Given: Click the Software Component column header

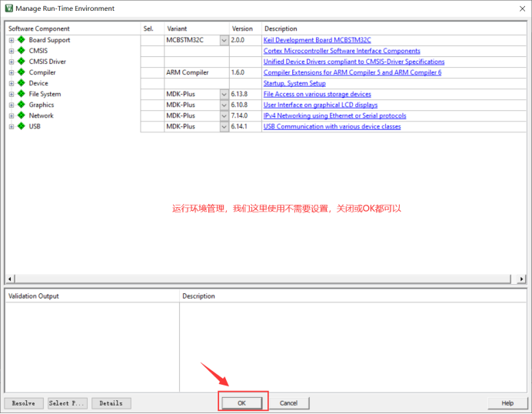Looking at the screenshot, I should (73, 28).
